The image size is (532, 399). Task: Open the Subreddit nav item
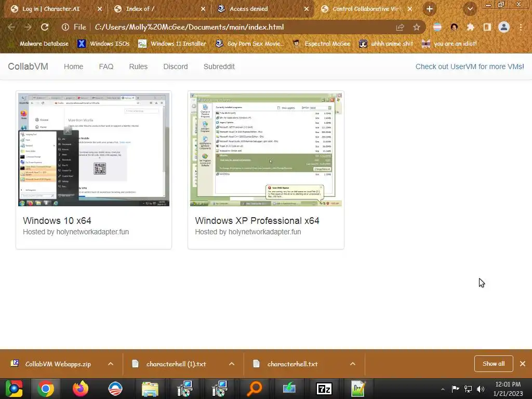(219, 66)
